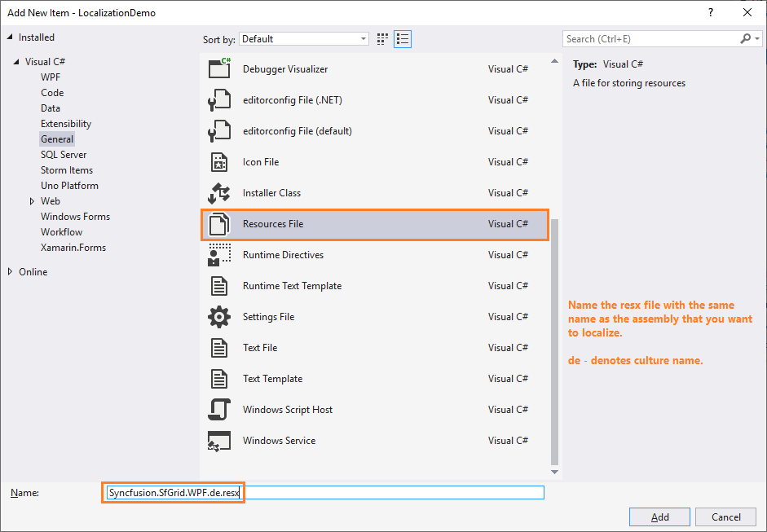Click the Add button
The width and height of the screenshot is (767, 532).
pos(659,517)
